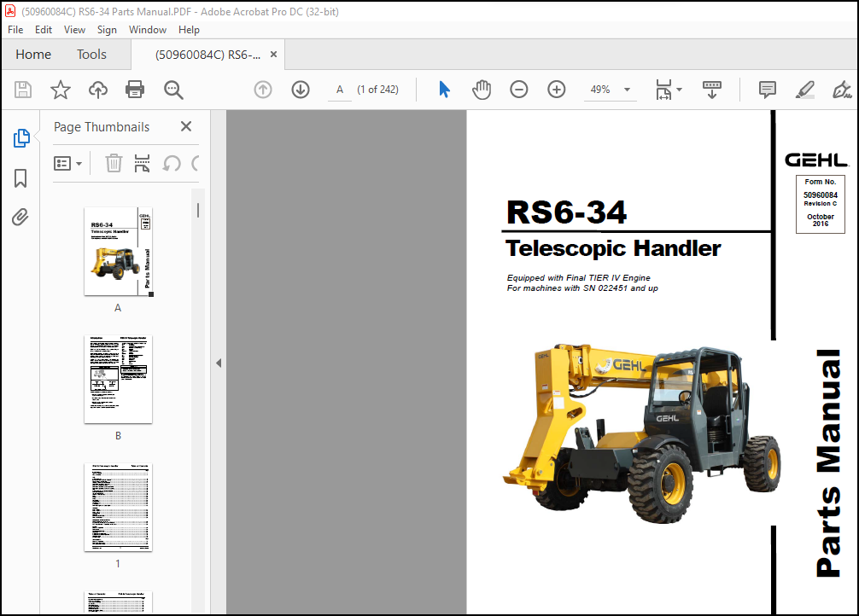Activate the Selection arrow tool
This screenshot has height=616, width=859.
click(x=444, y=90)
